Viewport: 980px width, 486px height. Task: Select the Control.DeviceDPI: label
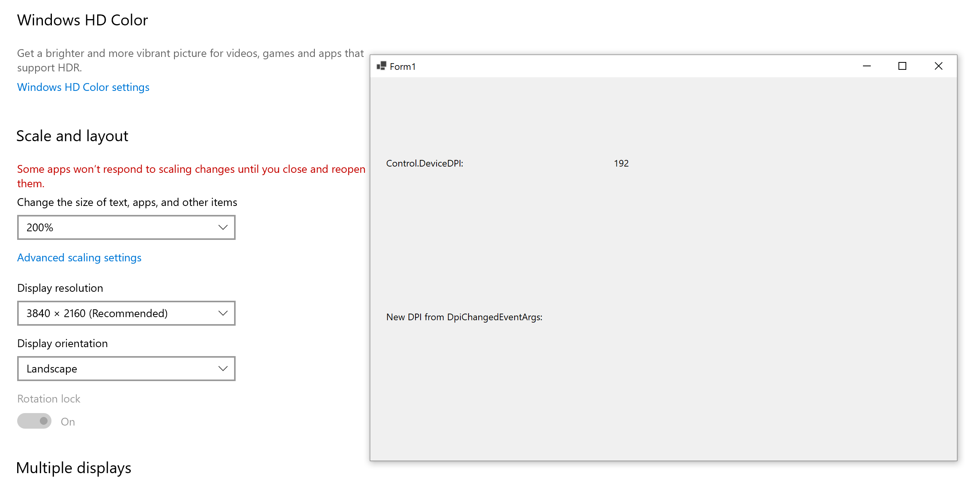point(425,163)
